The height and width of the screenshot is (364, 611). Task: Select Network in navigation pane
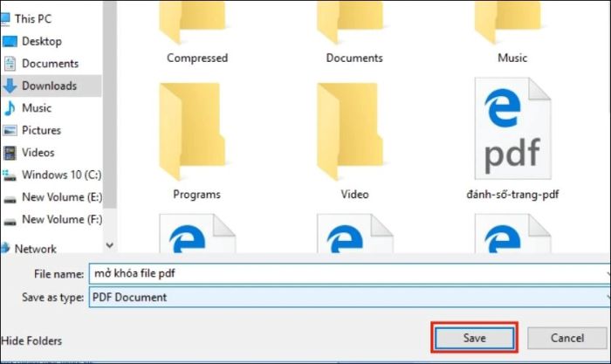click(x=35, y=248)
